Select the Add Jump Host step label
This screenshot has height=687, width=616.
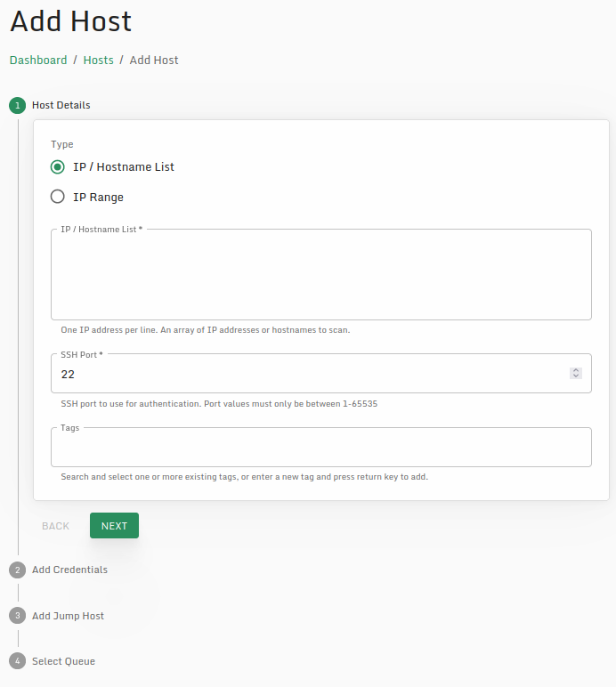click(68, 616)
